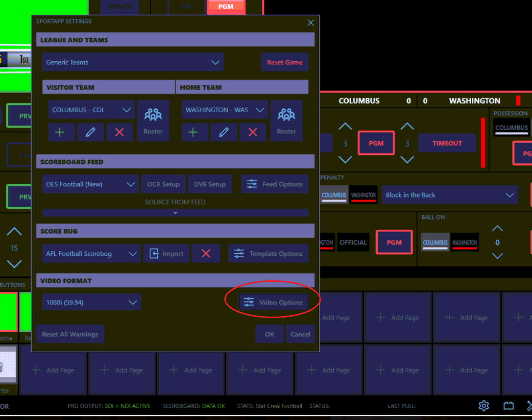Viewport: 532px width, 420px height.
Task: Import a score bug template
Action: click(x=166, y=253)
